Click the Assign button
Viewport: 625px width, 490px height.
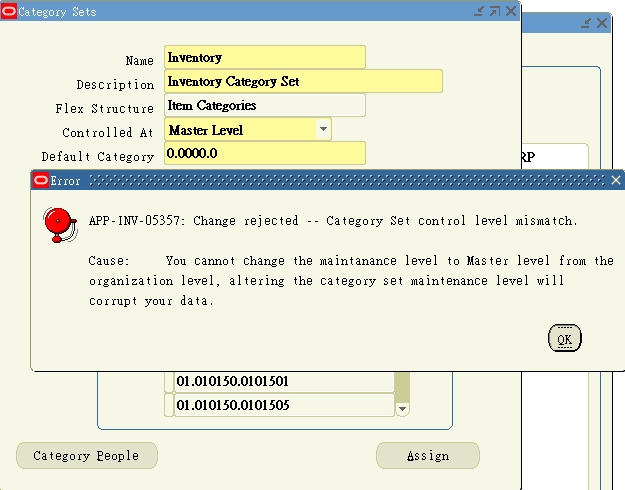pyautogui.click(x=428, y=455)
